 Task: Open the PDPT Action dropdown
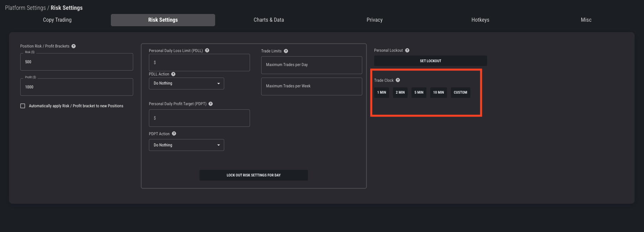click(186, 145)
